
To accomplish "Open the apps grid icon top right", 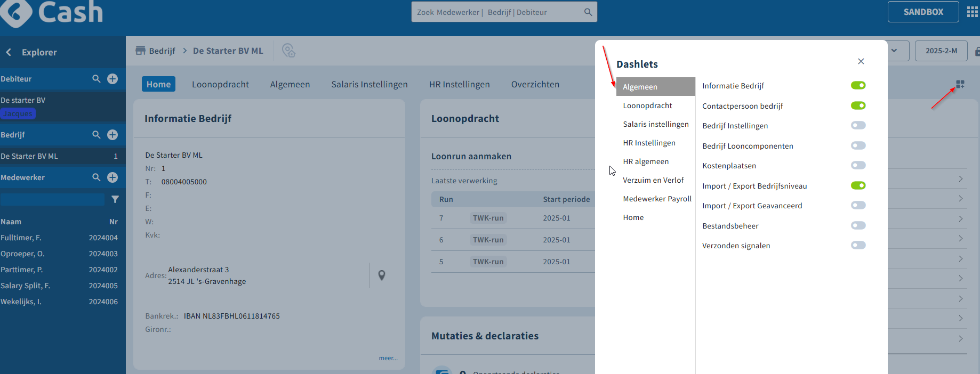I will click(972, 12).
